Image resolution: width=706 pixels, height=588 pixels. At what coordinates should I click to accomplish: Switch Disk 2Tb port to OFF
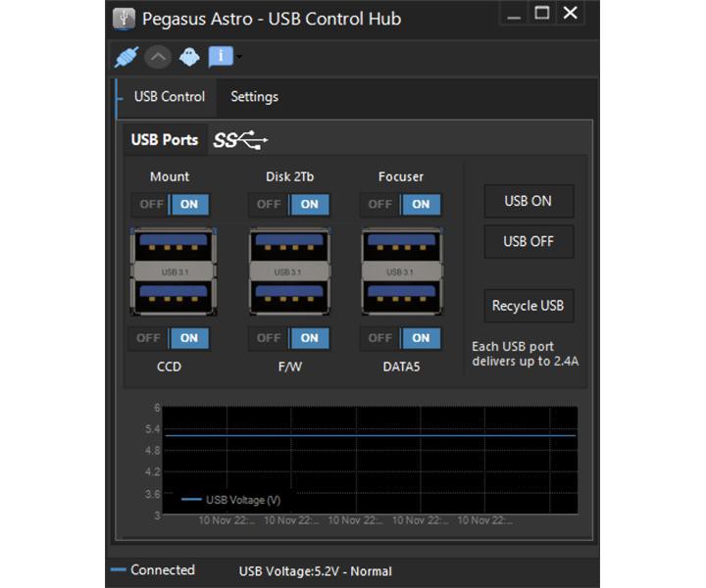click(269, 204)
